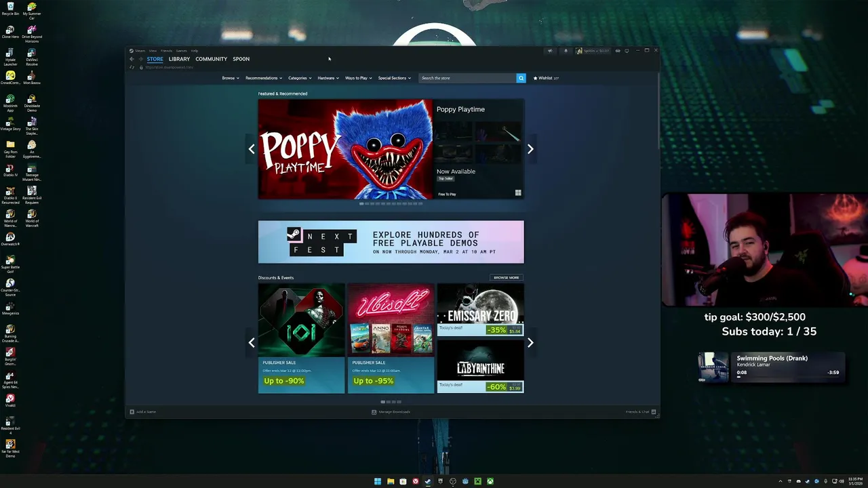The height and width of the screenshot is (488, 868).
Task: Show next featured game with right arrow
Action: (530, 149)
